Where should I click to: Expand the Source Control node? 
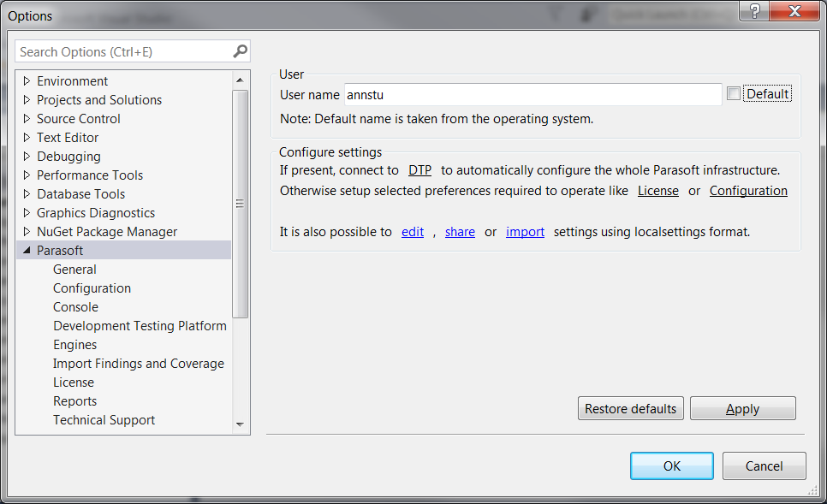27,119
